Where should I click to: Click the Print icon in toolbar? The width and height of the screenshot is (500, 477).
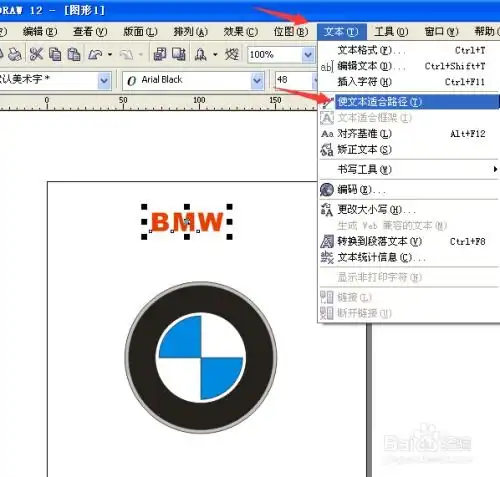(x=15, y=54)
